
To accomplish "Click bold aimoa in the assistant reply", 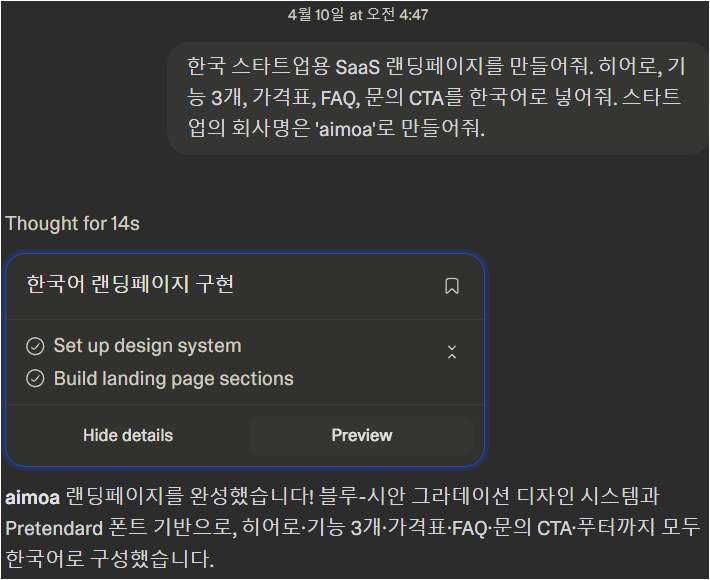I will 32,497.
